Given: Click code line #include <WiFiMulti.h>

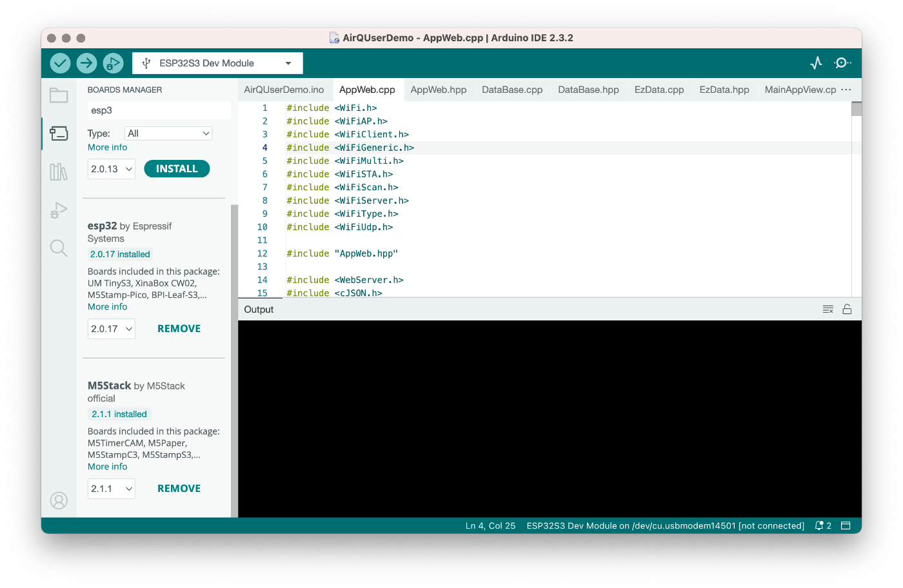Looking at the screenshot, I should pos(345,161).
